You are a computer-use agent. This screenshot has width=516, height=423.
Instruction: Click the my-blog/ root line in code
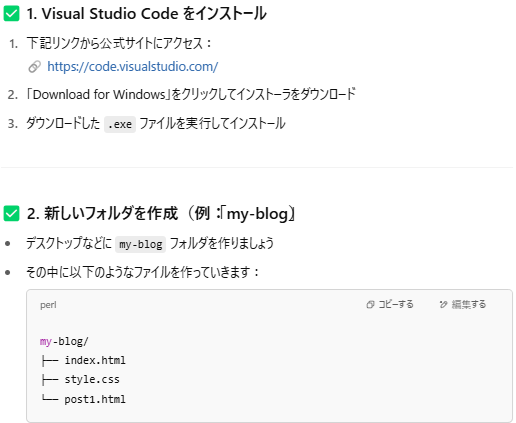[x=64, y=341]
